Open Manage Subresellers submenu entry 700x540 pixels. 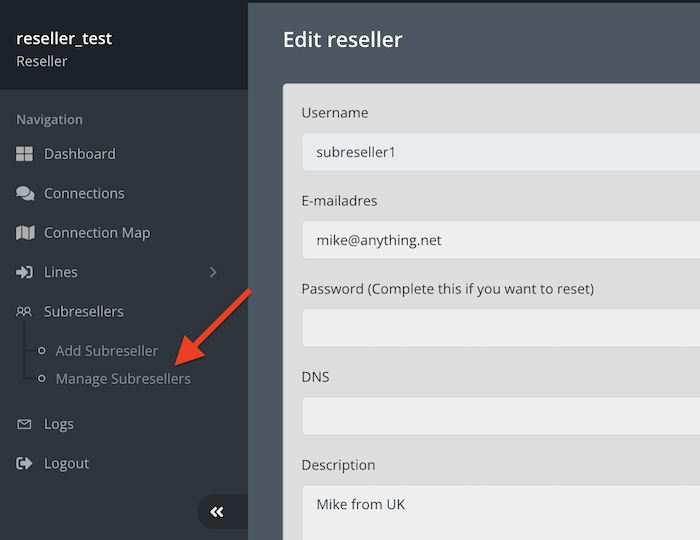pyautogui.click(x=123, y=379)
